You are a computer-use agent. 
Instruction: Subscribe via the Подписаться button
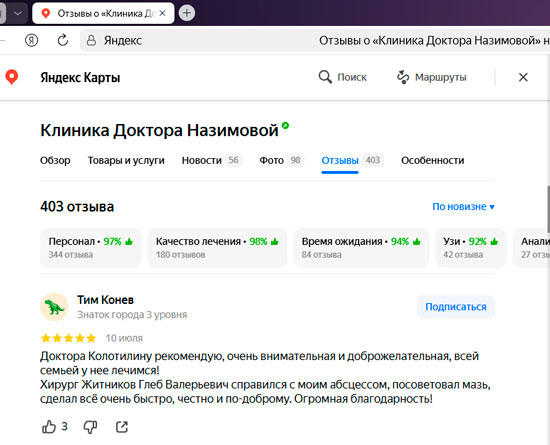[456, 307]
